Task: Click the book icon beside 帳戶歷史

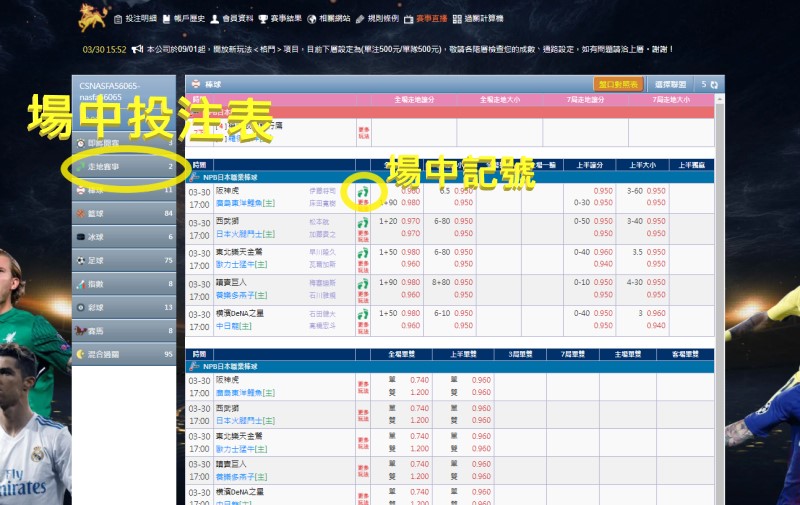Action: tap(166, 19)
